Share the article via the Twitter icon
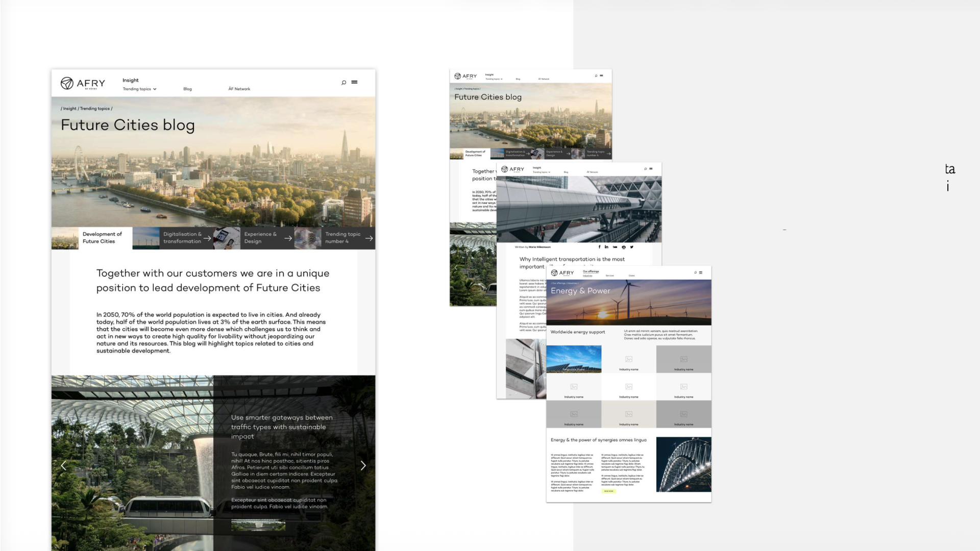The width and height of the screenshot is (980, 551). [631, 247]
